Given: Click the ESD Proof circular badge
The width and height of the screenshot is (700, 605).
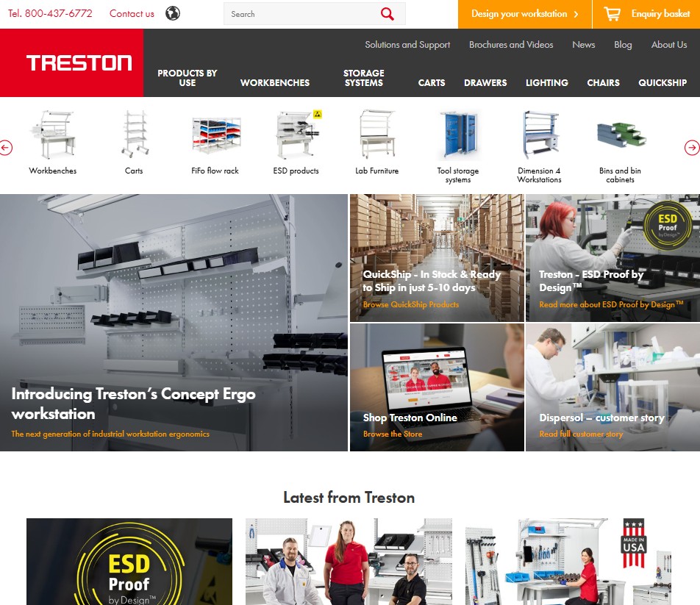Looking at the screenshot, I should coord(668,226).
